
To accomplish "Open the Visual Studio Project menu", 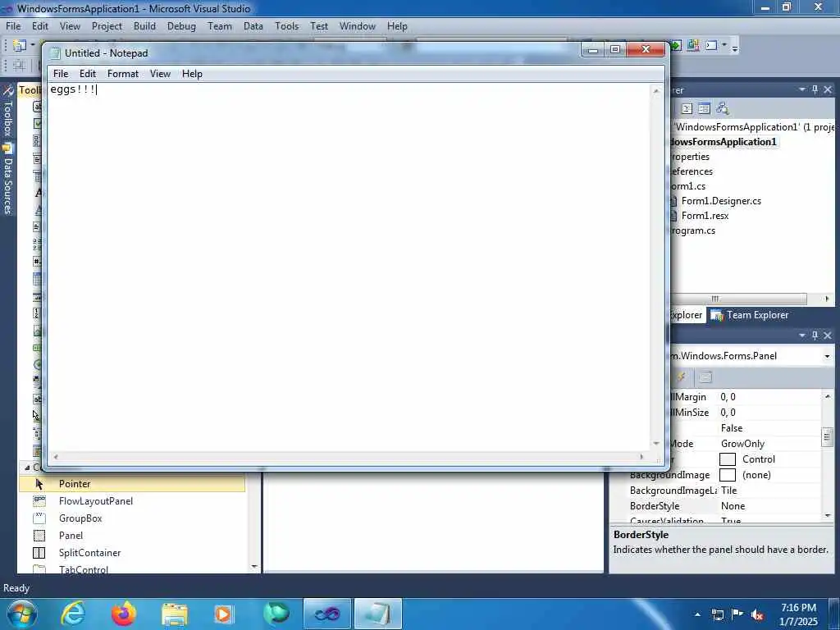I will (107, 26).
